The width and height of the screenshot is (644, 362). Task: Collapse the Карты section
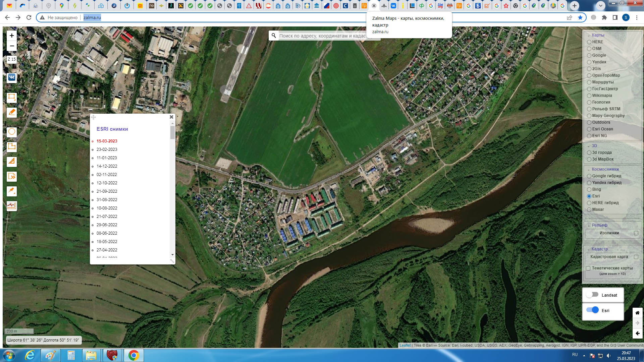589,35
